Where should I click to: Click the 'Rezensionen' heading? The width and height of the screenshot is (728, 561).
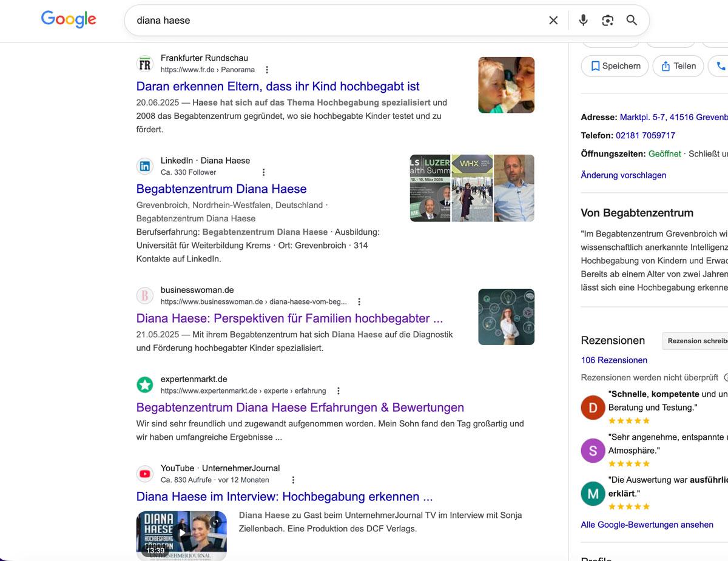613,340
